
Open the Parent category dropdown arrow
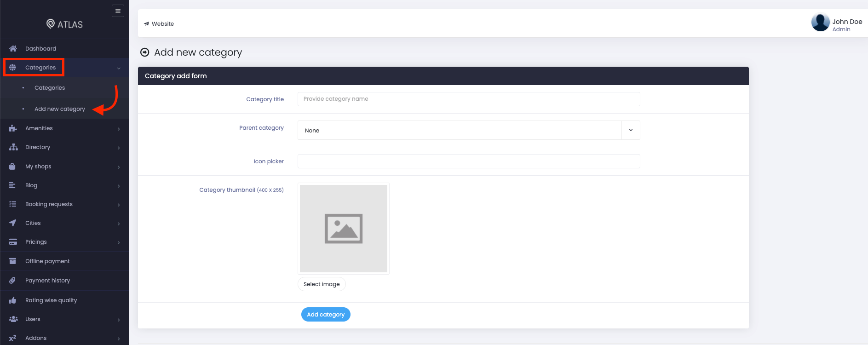click(x=631, y=130)
